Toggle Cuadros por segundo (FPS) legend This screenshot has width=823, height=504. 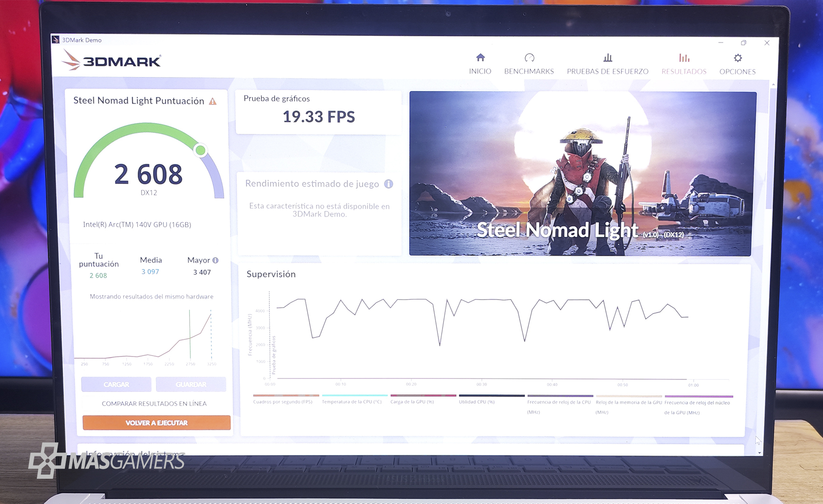click(283, 401)
